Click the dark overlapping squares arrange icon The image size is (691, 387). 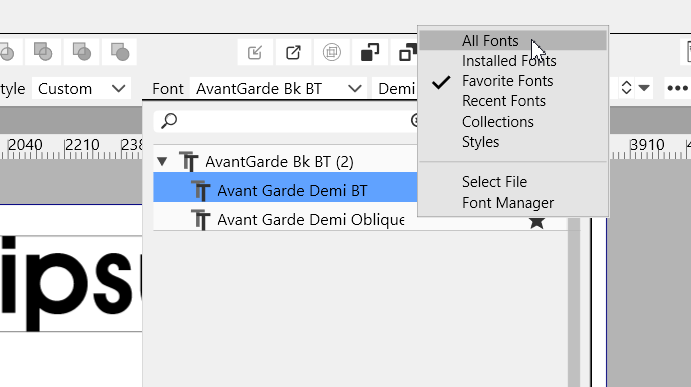(370, 52)
